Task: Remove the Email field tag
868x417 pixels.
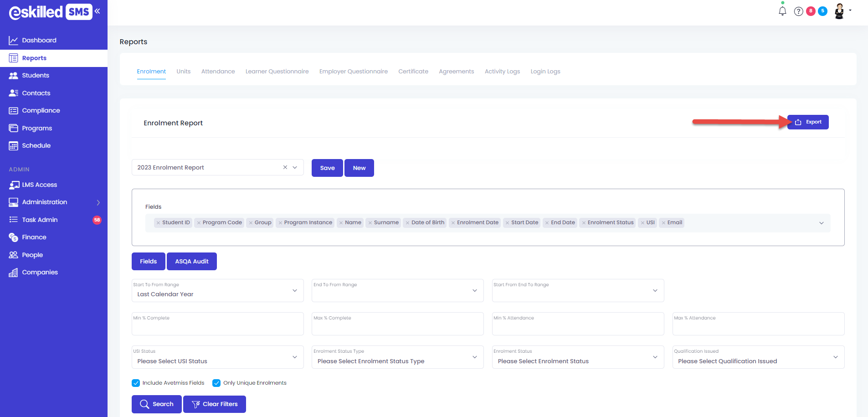Action: click(663, 223)
